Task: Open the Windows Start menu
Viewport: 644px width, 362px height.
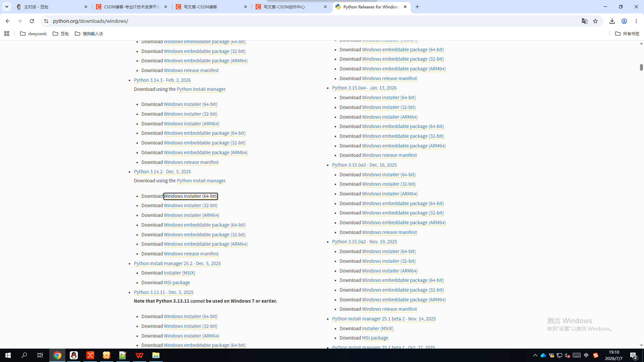Action: point(8,355)
